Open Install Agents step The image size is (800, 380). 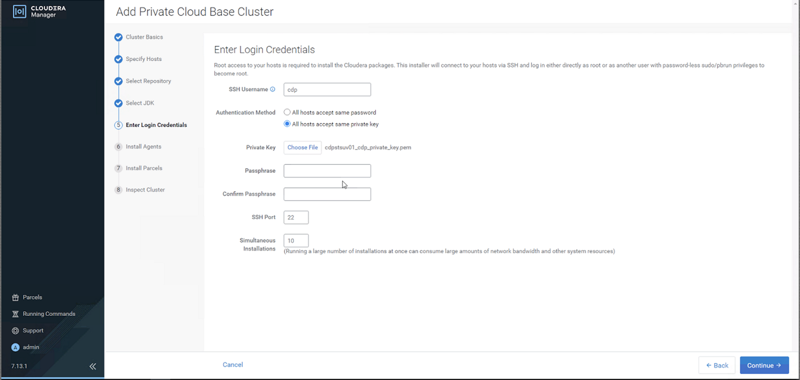[x=143, y=147]
